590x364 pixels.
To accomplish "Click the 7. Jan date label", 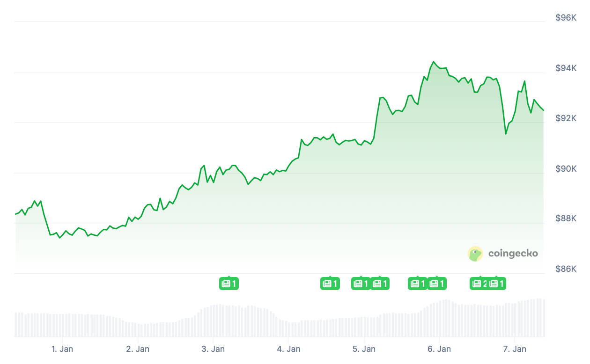I will 515,349.
